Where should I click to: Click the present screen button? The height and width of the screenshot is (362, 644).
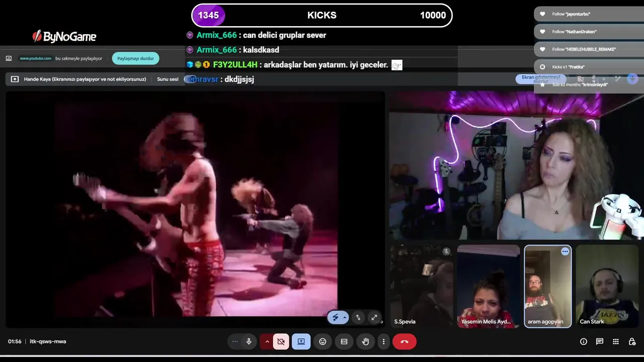(x=301, y=341)
